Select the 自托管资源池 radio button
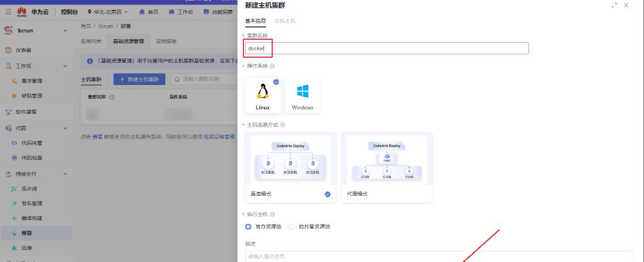 (292, 227)
